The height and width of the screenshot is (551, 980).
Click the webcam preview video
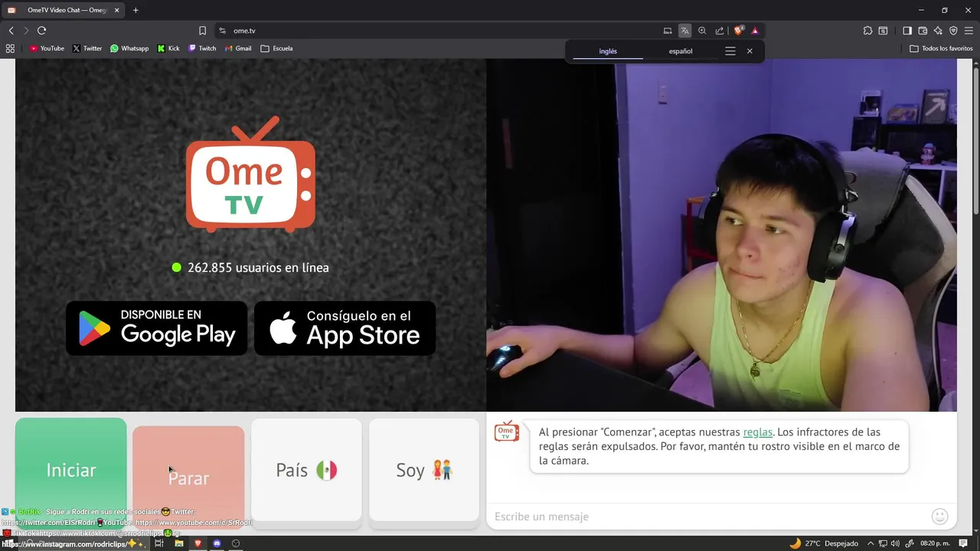click(x=721, y=236)
